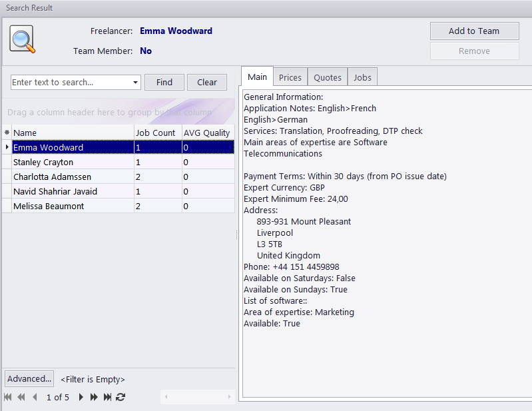Image resolution: width=532 pixels, height=411 pixels.
Task: Click the disabled Remove button
Action: (474, 51)
